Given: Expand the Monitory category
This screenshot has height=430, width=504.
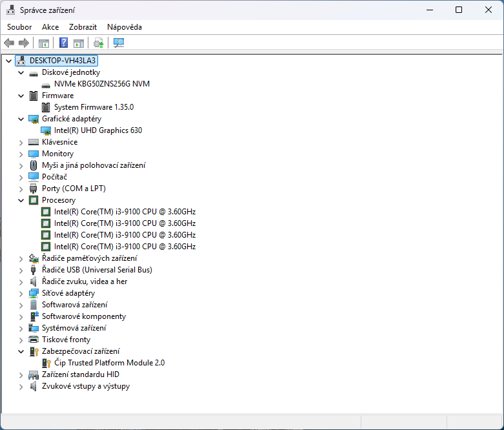Looking at the screenshot, I should 21,154.
